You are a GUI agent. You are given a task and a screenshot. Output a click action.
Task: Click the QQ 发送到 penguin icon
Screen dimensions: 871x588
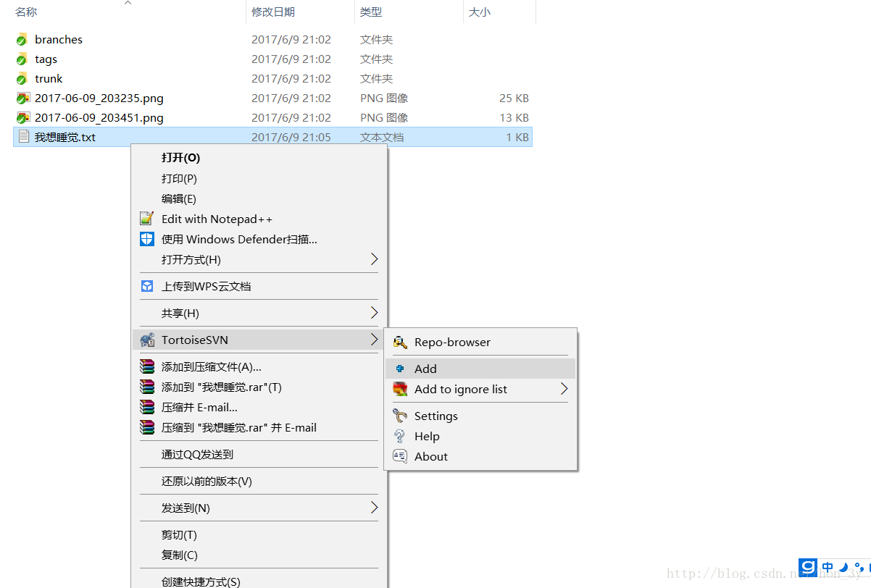click(147, 454)
